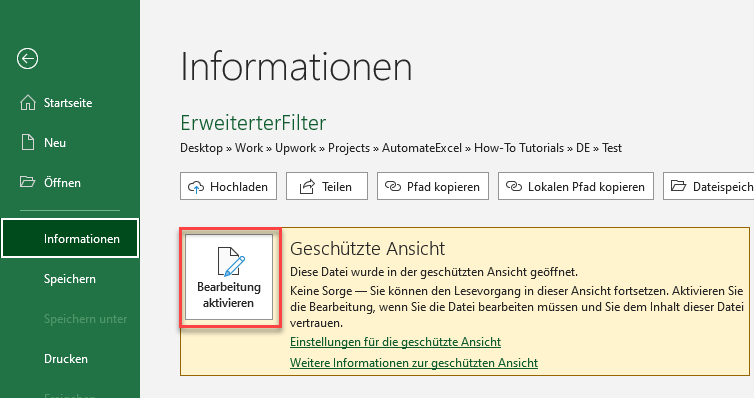
Task: Click the Pfad kopieren button
Action: (433, 186)
